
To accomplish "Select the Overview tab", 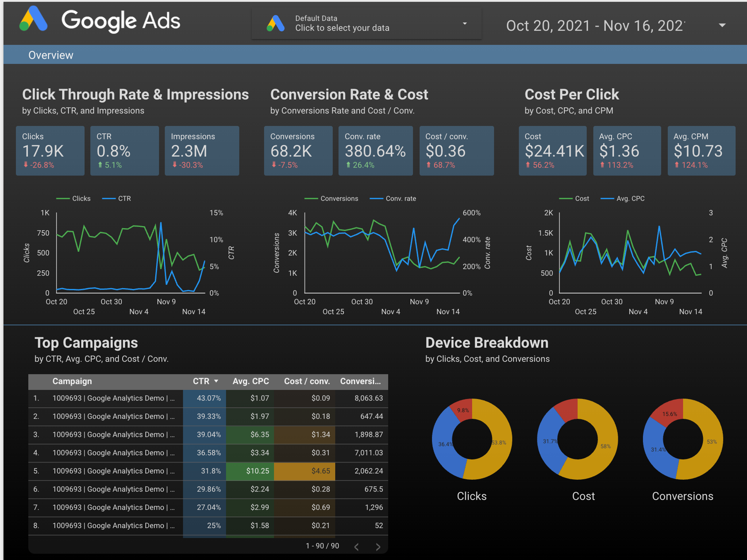I will tap(51, 55).
